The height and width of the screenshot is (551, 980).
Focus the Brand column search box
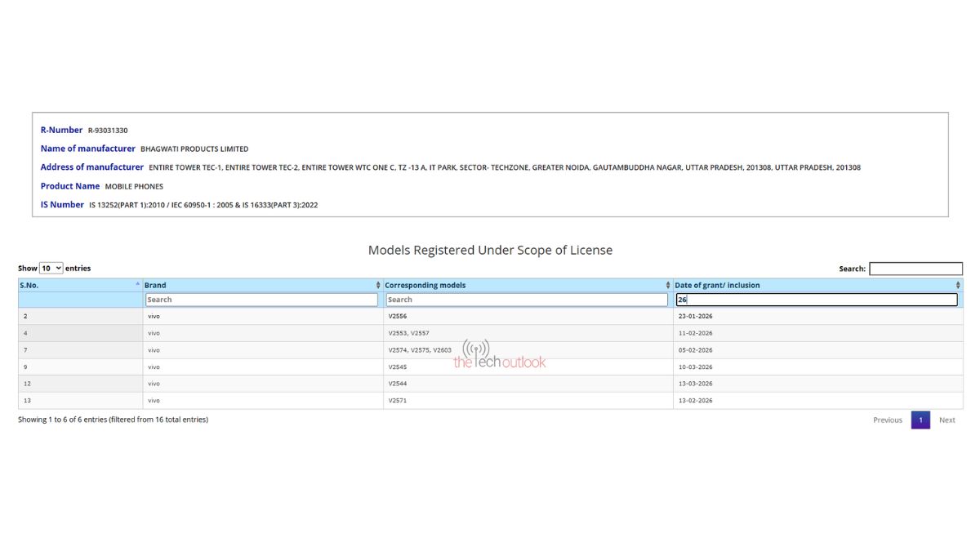(x=261, y=300)
